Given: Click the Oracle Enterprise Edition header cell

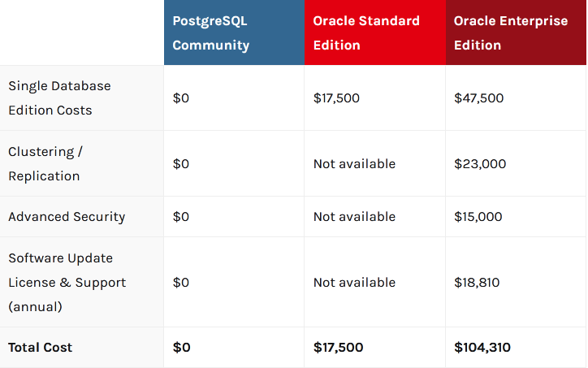Looking at the screenshot, I should (x=511, y=32).
